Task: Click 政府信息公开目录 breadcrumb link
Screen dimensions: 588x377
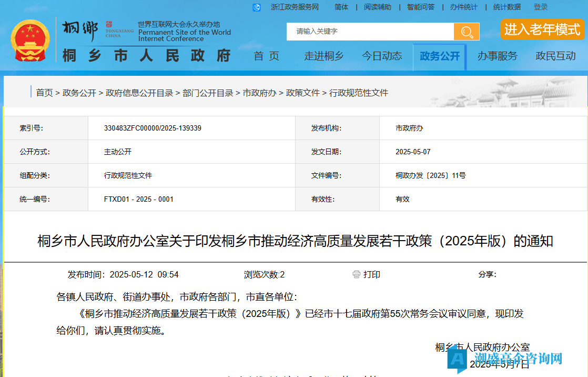Action: [x=139, y=93]
